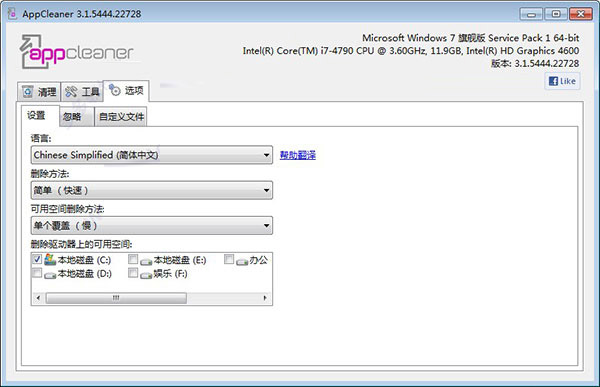Click the drive list right scroll arrow
Viewport: 600px width, 387px height.
[265, 298]
